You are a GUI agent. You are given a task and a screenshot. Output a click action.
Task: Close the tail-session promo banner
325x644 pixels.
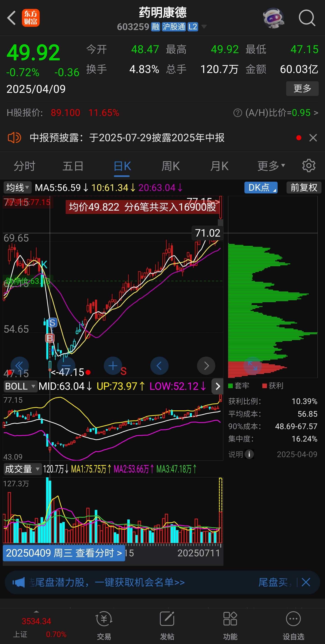pos(306,583)
